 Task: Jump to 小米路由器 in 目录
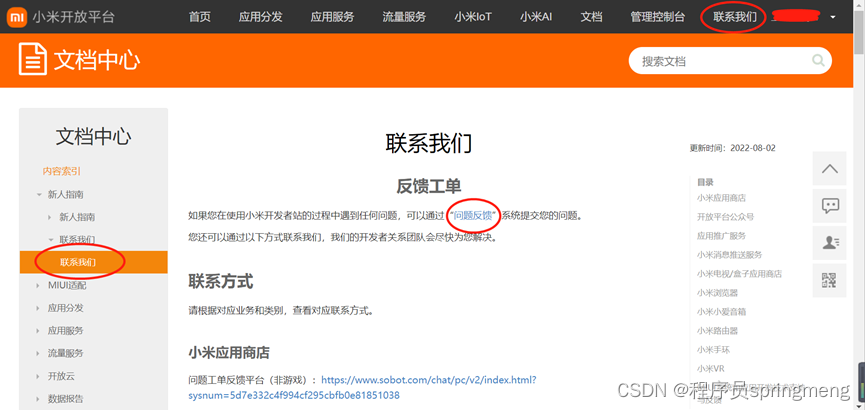717,331
